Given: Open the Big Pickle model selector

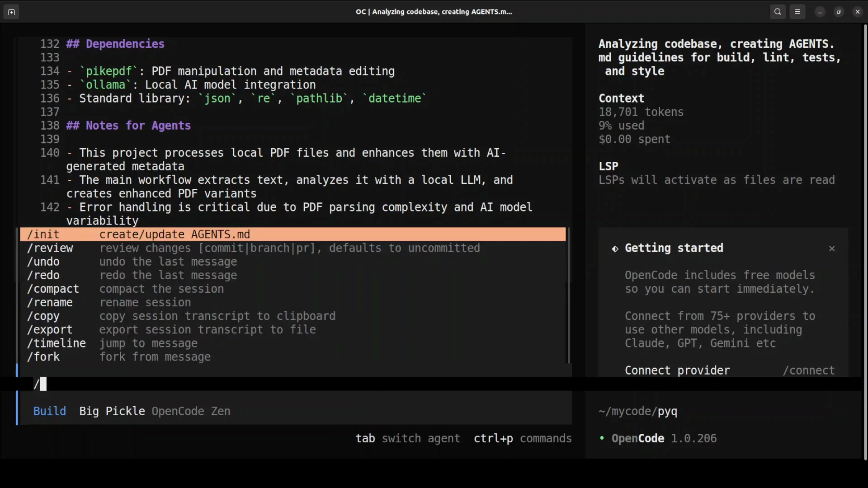Looking at the screenshot, I should click(112, 411).
